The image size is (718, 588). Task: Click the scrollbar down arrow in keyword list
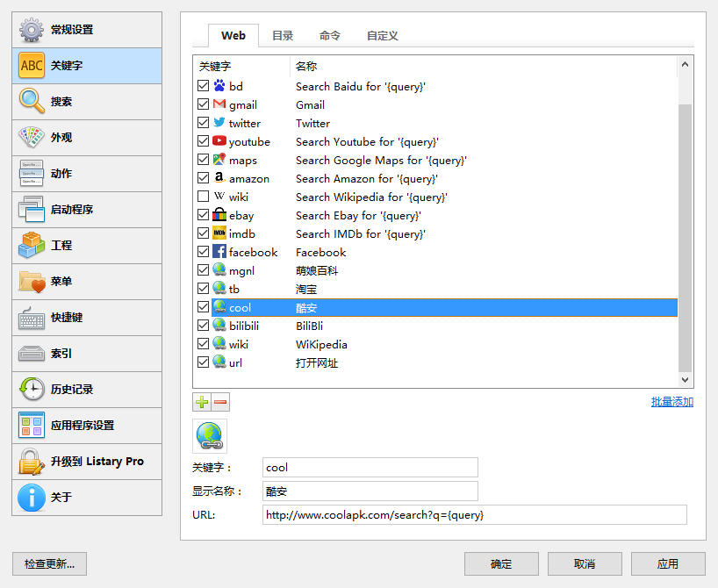tap(685, 380)
